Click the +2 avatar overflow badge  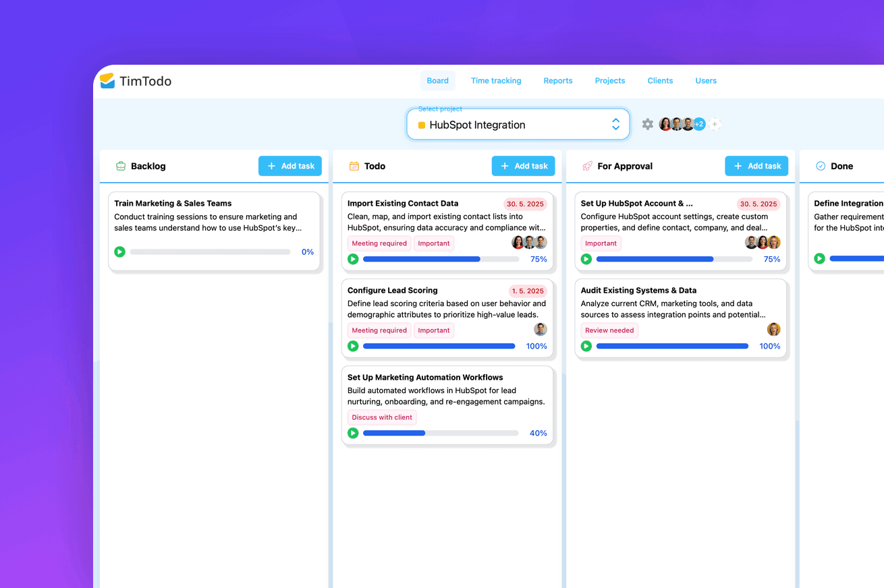point(699,124)
